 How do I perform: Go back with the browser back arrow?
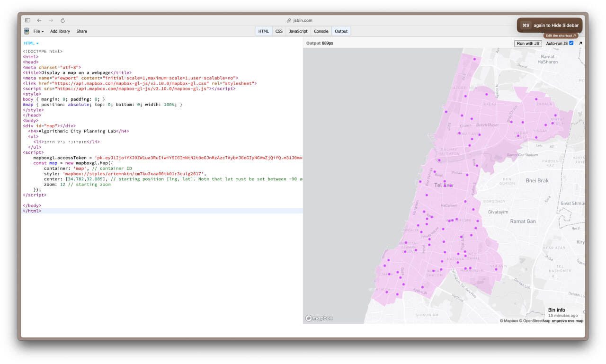pos(39,20)
